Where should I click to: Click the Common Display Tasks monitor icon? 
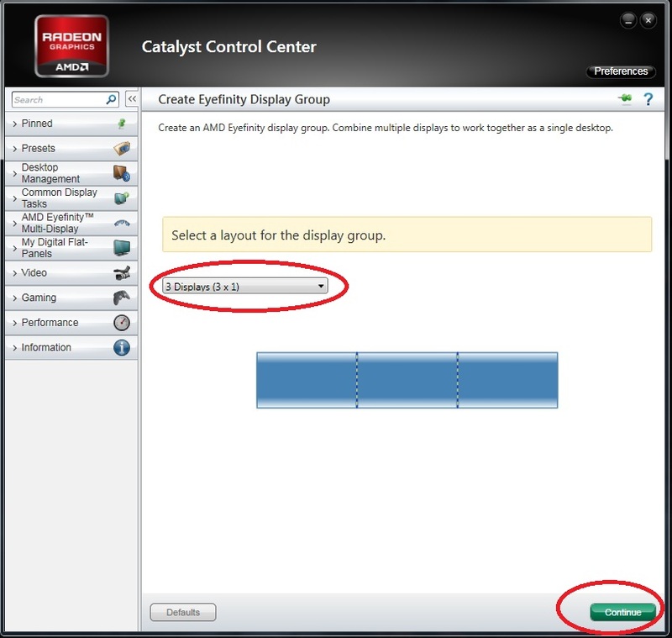click(x=122, y=198)
